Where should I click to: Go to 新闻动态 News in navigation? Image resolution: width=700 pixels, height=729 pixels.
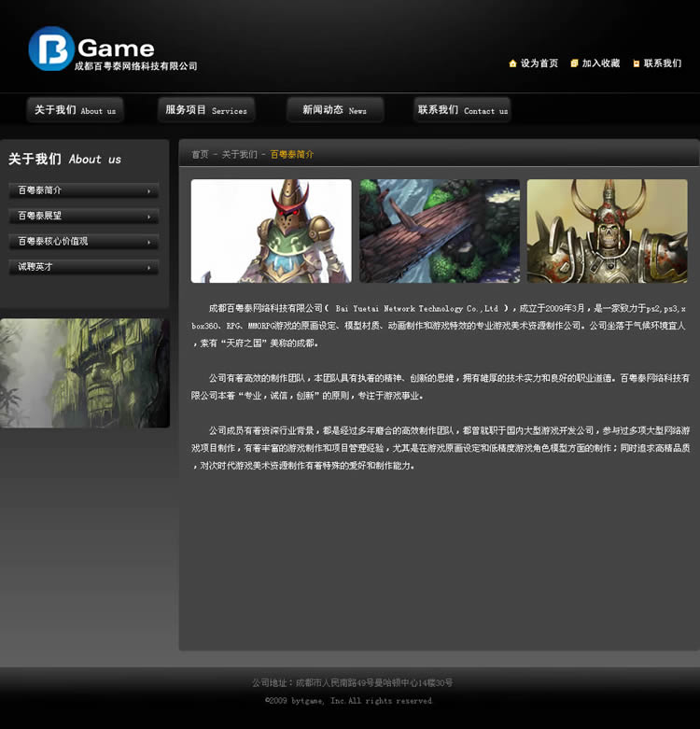click(334, 110)
